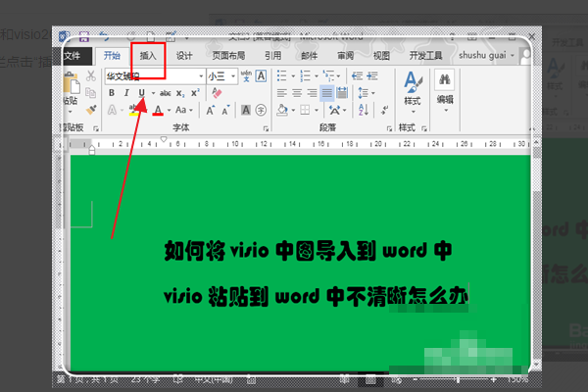Click the zoom out minus button
This screenshot has width=588, height=392.
(416, 380)
